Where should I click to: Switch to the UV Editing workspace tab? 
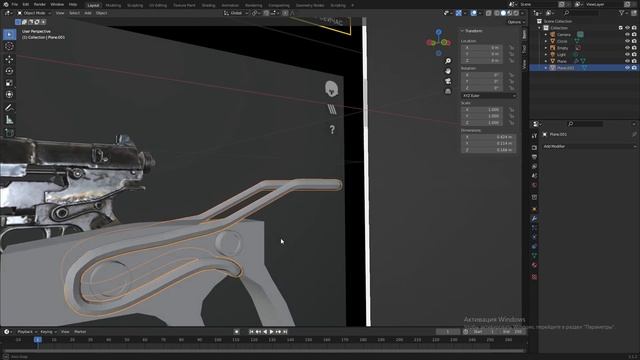coord(158,5)
